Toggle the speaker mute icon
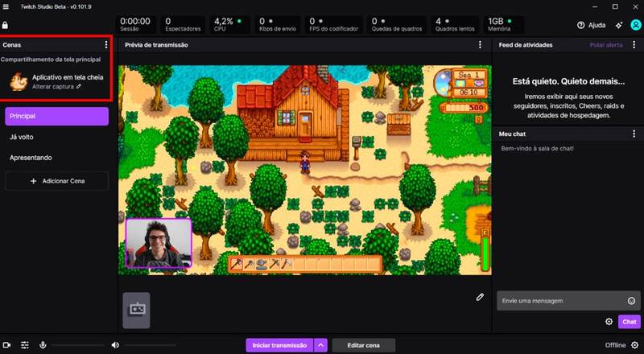Viewport: 644px width, 354px height. point(115,345)
